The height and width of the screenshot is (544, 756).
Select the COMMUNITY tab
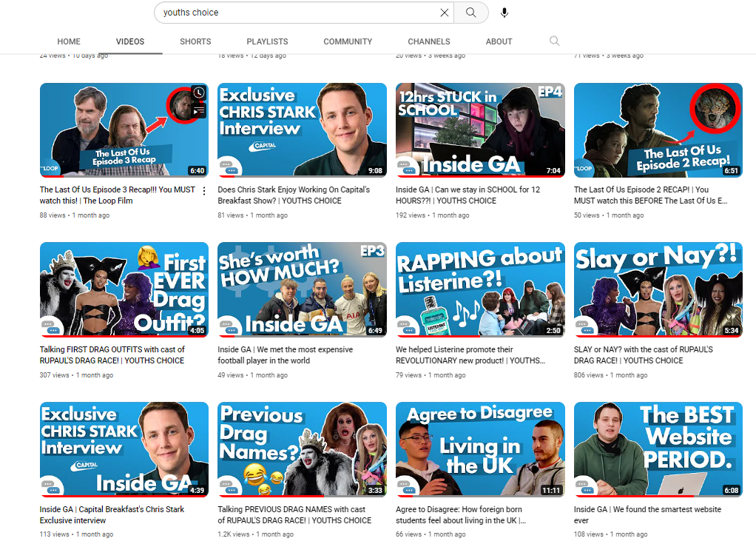click(x=348, y=41)
